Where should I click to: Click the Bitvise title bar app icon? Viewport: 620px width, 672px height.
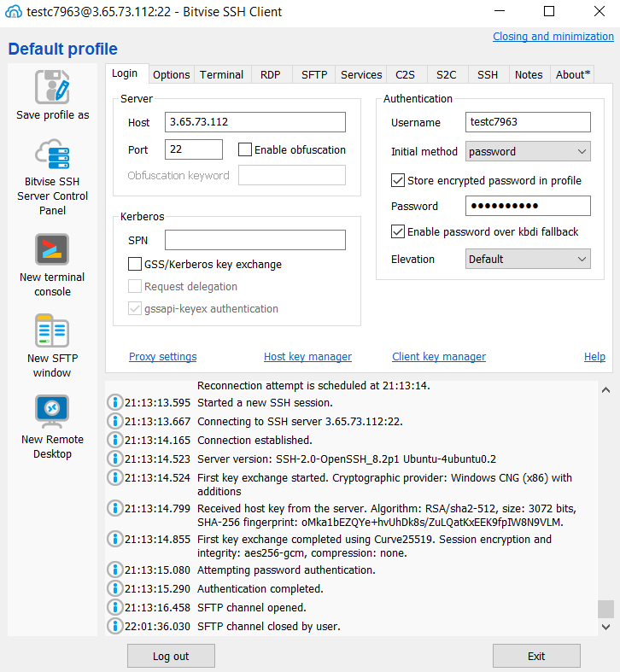click(x=14, y=12)
